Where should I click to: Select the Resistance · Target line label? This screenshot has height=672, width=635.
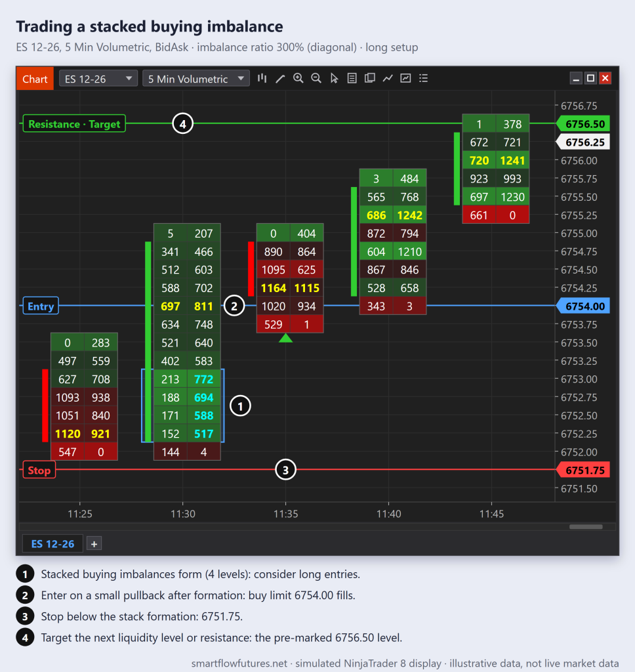(74, 124)
